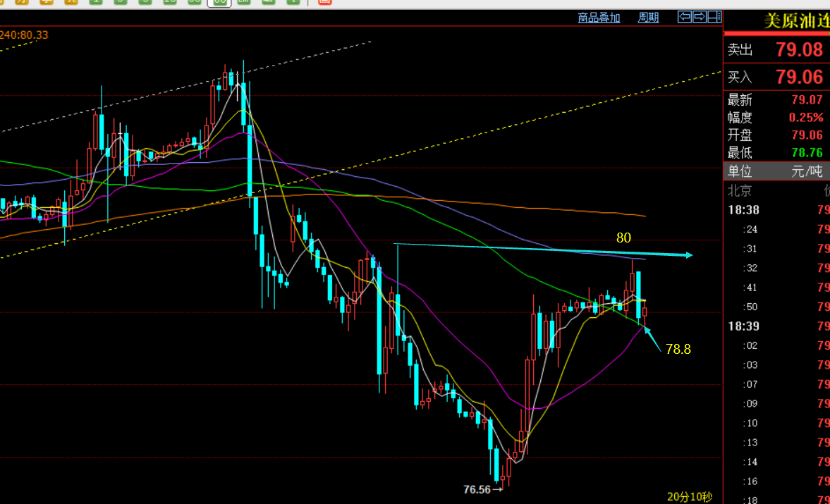Select the 18:38 tick row

776,210
